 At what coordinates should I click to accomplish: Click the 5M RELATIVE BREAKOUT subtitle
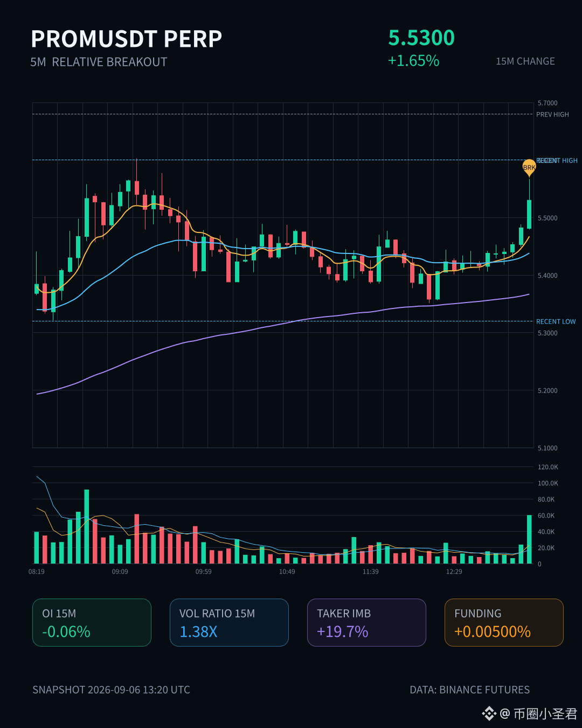pyautogui.click(x=99, y=62)
